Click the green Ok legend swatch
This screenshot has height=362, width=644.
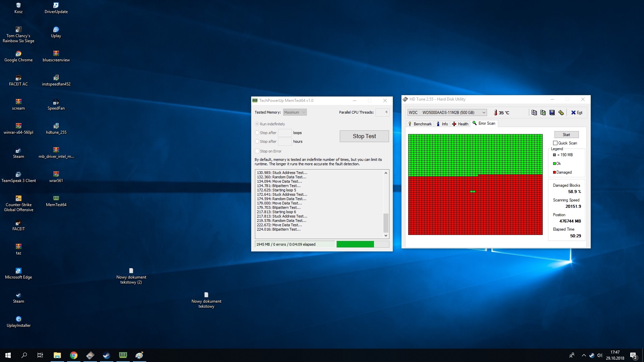pos(554,164)
